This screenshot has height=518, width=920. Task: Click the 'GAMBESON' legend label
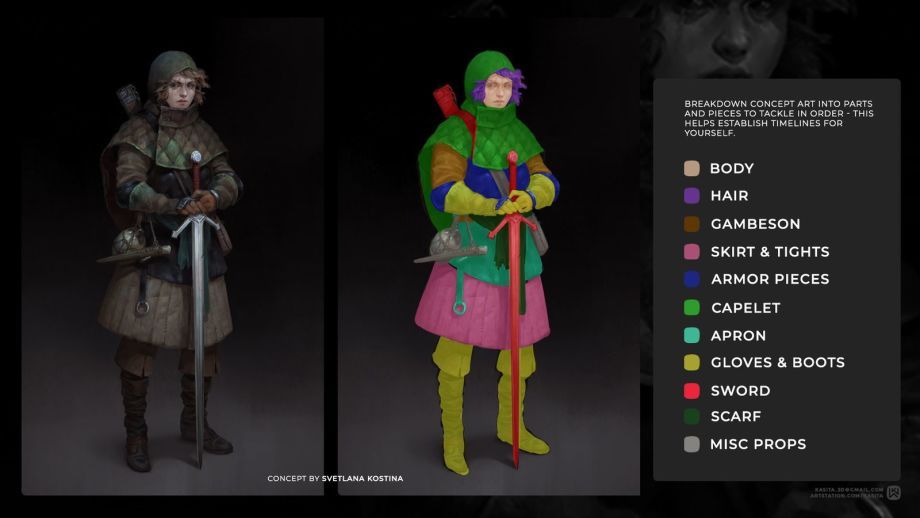click(x=755, y=224)
